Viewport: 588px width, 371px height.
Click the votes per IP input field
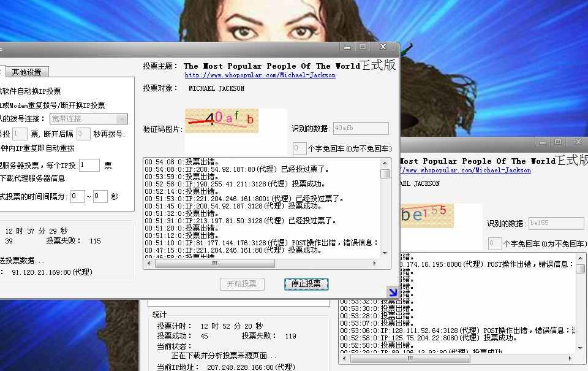point(89,165)
